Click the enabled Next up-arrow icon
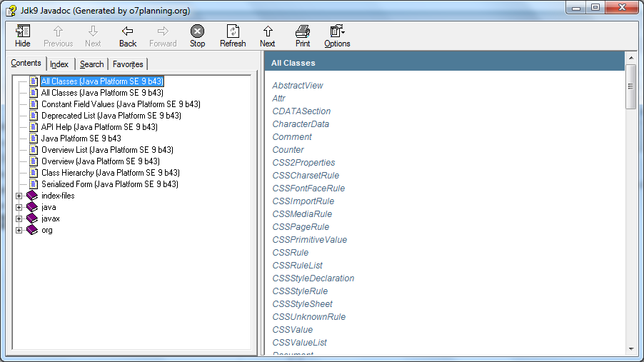This screenshot has width=644, height=362. (x=268, y=31)
